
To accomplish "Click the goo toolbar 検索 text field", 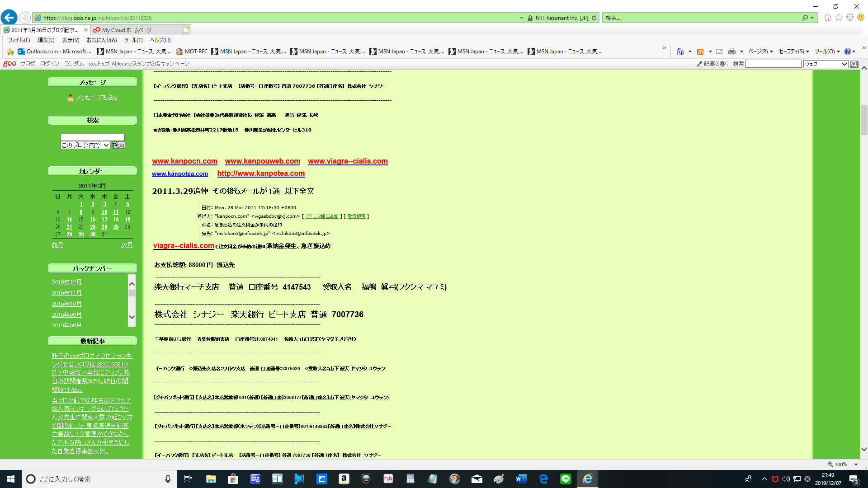I will coord(773,64).
